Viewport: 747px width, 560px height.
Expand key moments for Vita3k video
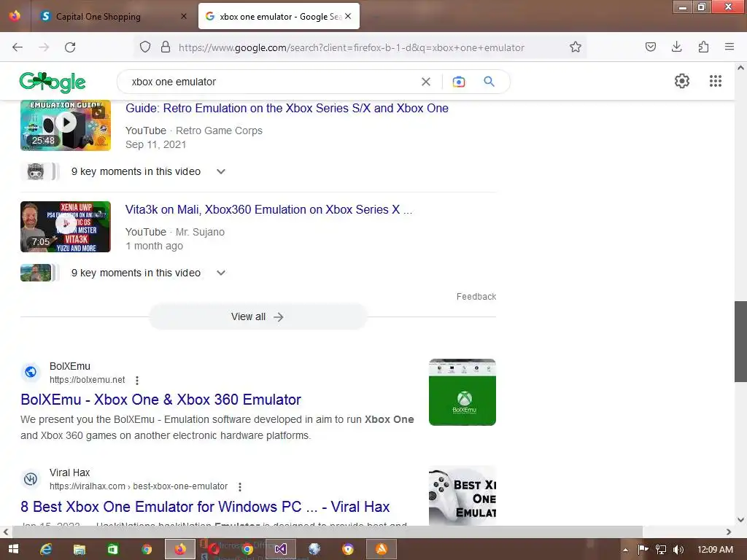[x=220, y=273]
